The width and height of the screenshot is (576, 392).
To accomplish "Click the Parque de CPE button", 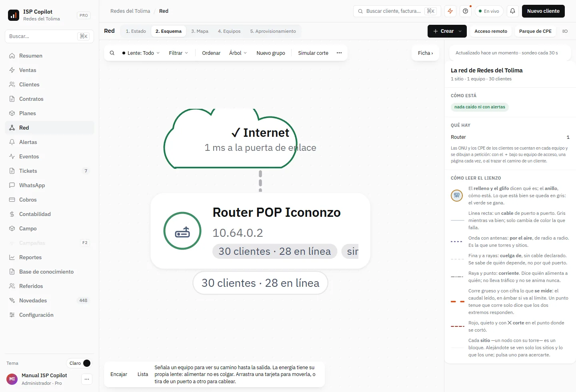I will tap(535, 31).
